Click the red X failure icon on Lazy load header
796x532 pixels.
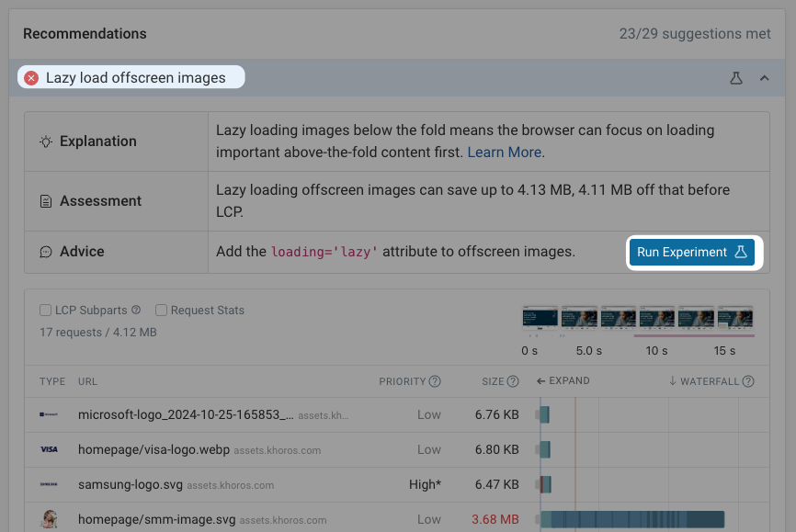pyautogui.click(x=30, y=77)
